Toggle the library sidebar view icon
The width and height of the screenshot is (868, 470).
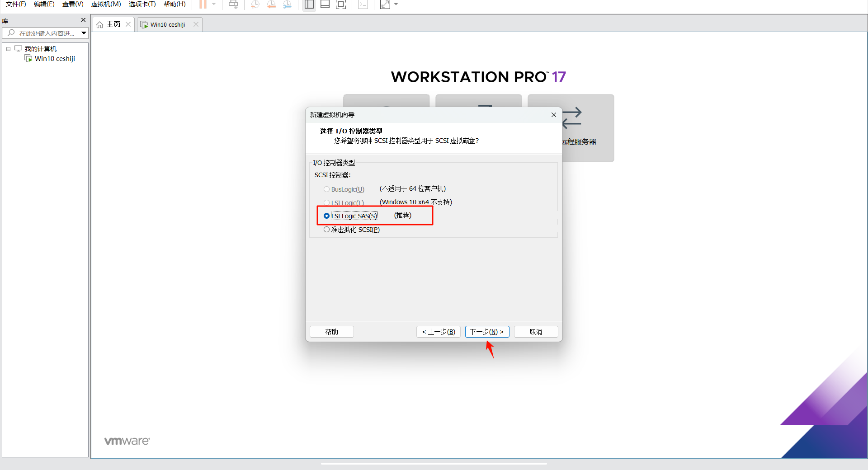(309, 5)
